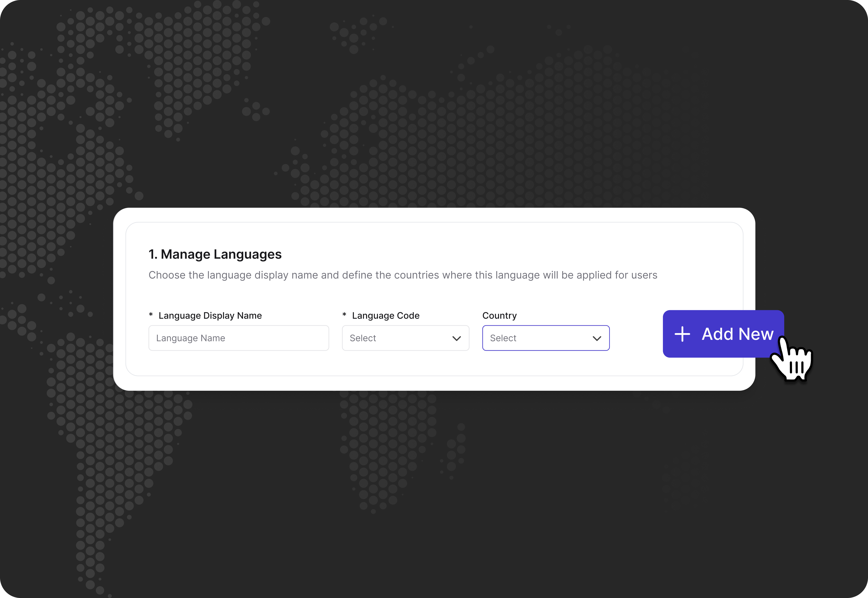Screen dimensions: 868x598
Task: Click the language description paragraph text
Action: pos(403,275)
